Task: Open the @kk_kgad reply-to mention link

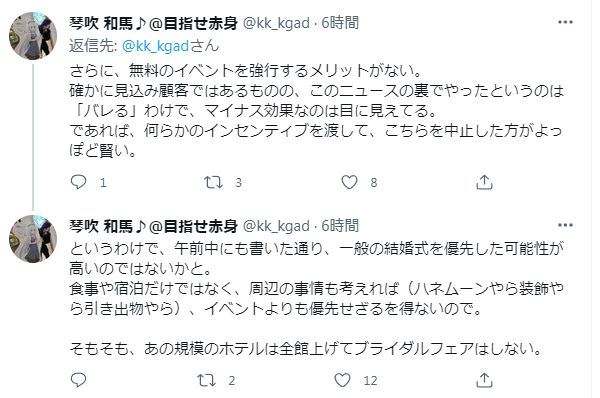Action: (155, 46)
